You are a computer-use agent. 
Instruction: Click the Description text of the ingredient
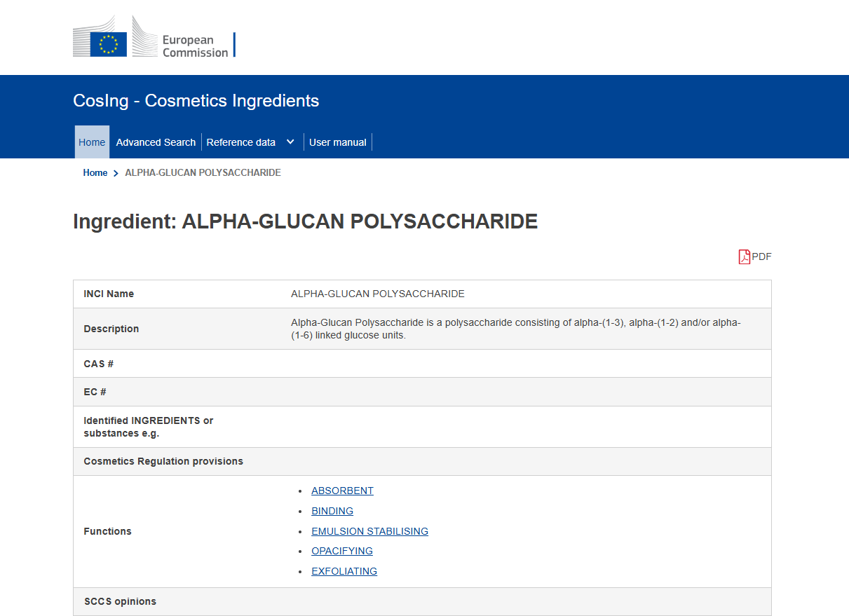pyautogui.click(x=515, y=329)
